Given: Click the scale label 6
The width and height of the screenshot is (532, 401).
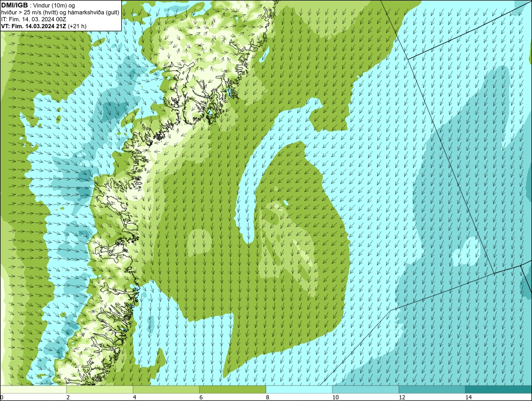Looking at the screenshot, I should tap(201, 397).
